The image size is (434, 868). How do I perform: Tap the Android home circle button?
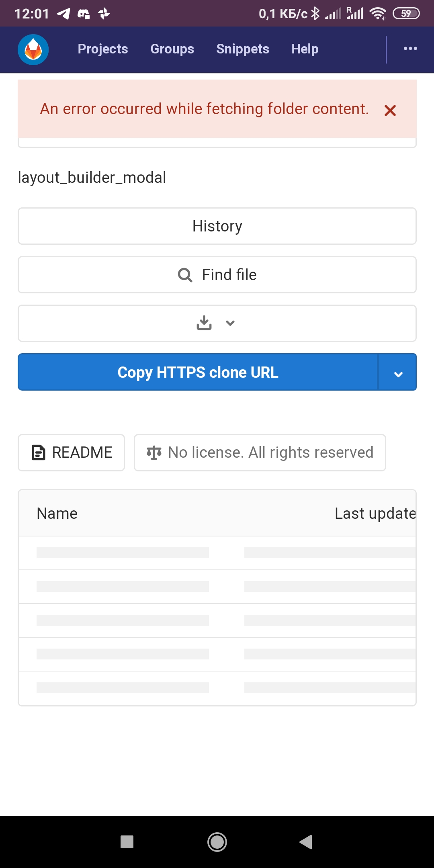(x=217, y=842)
